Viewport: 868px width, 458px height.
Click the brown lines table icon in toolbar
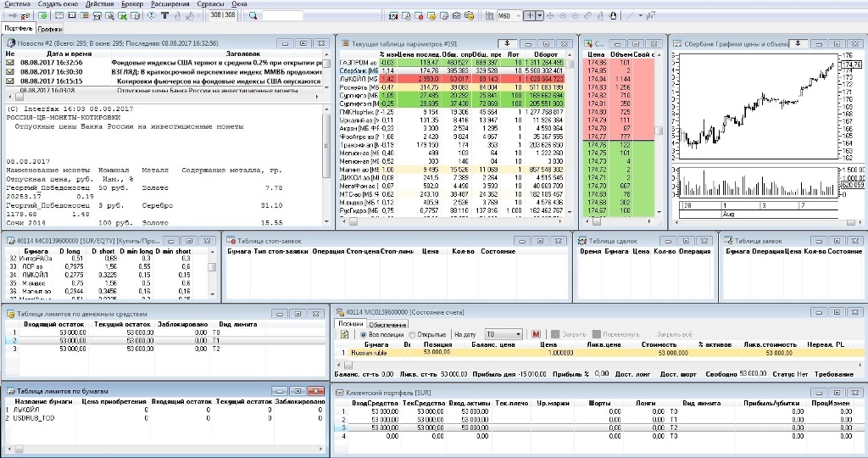pyautogui.click(x=84, y=15)
